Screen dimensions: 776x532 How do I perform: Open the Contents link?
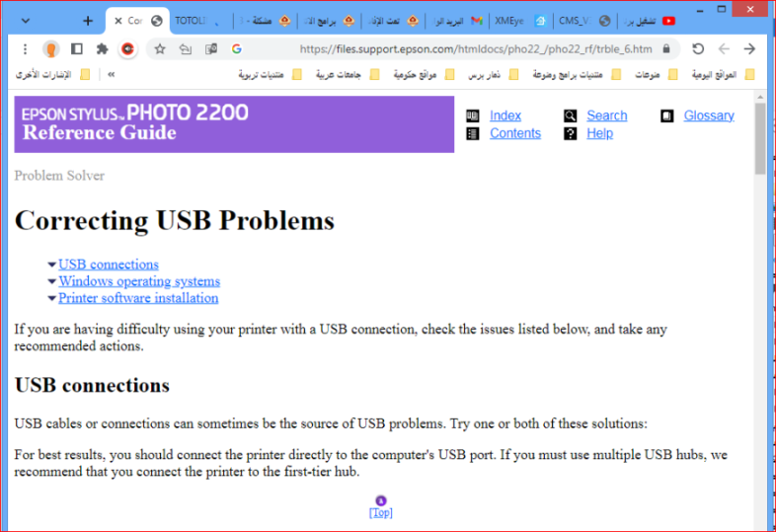[514, 133]
